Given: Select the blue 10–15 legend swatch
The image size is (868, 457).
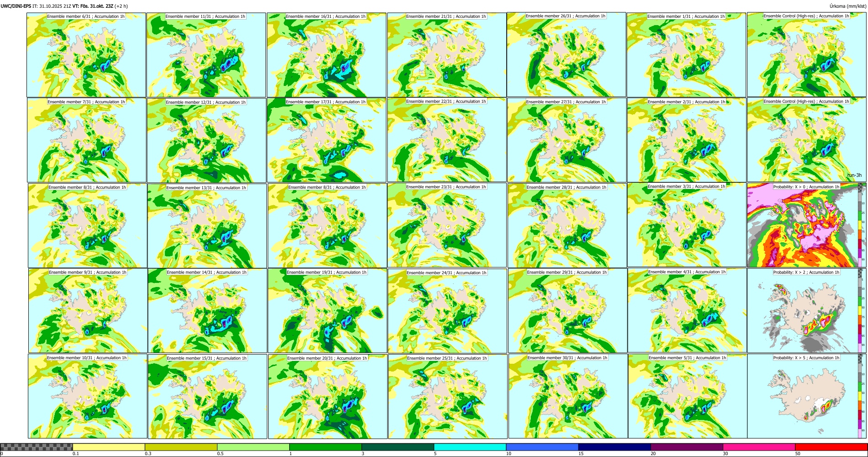Looking at the screenshot, I should [x=542, y=447].
